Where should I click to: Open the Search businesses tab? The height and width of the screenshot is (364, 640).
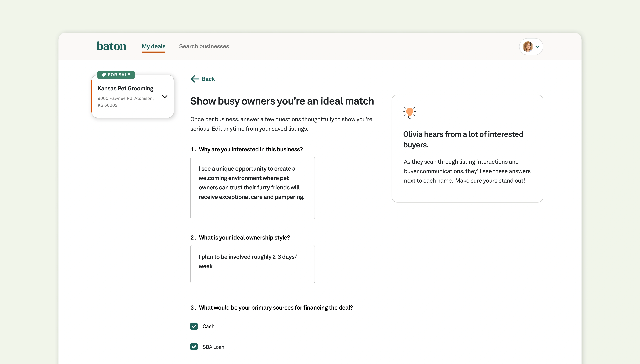click(x=204, y=46)
